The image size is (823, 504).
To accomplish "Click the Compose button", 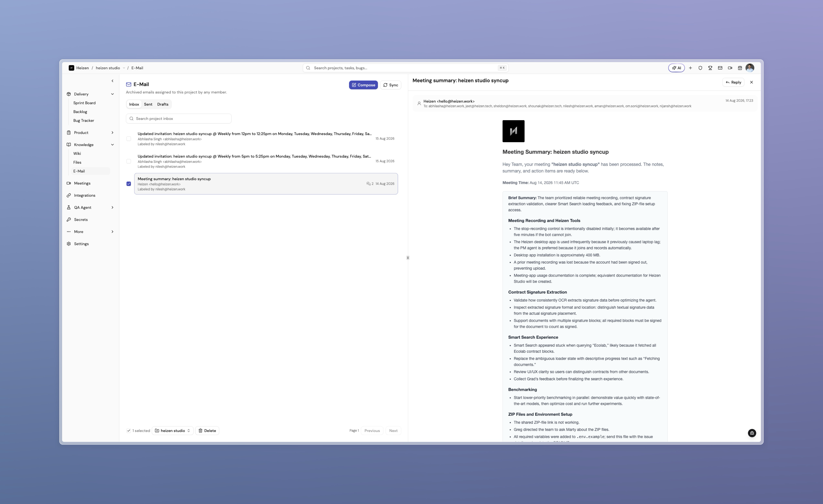I will pos(363,85).
